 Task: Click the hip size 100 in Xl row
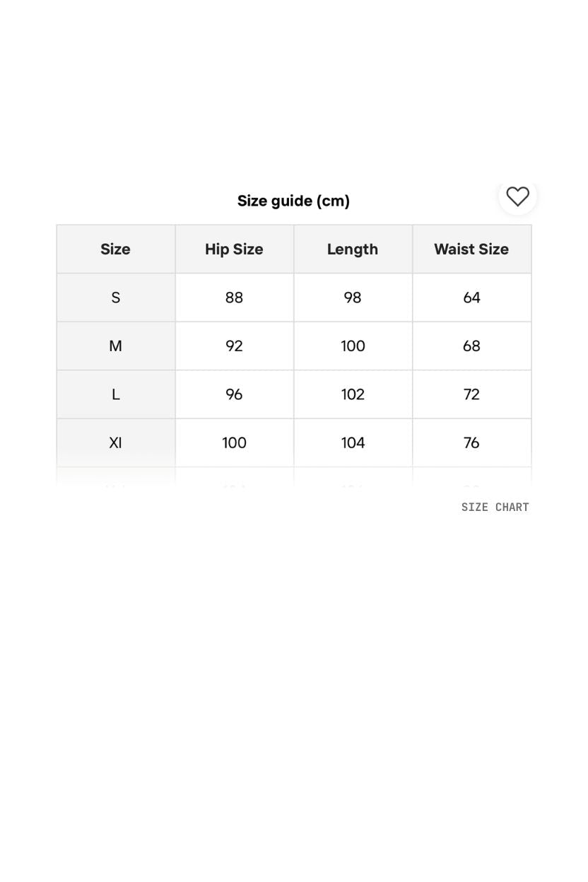coord(234,442)
